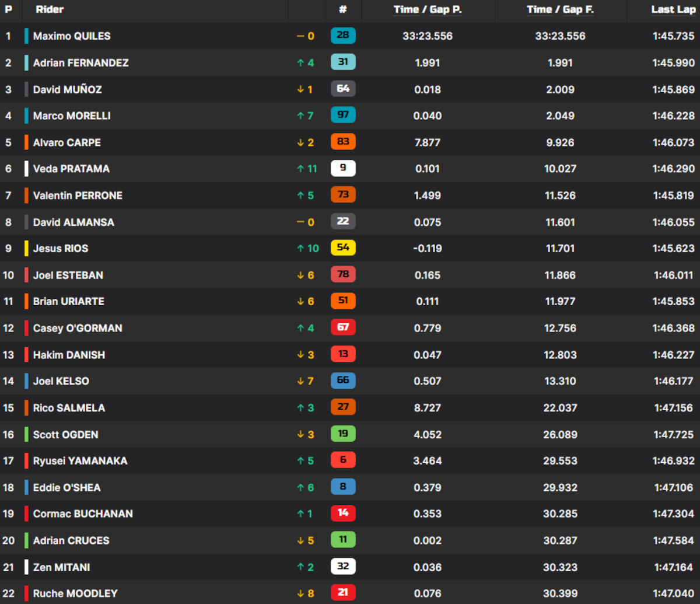Click the green number 19 badge

tap(343, 434)
